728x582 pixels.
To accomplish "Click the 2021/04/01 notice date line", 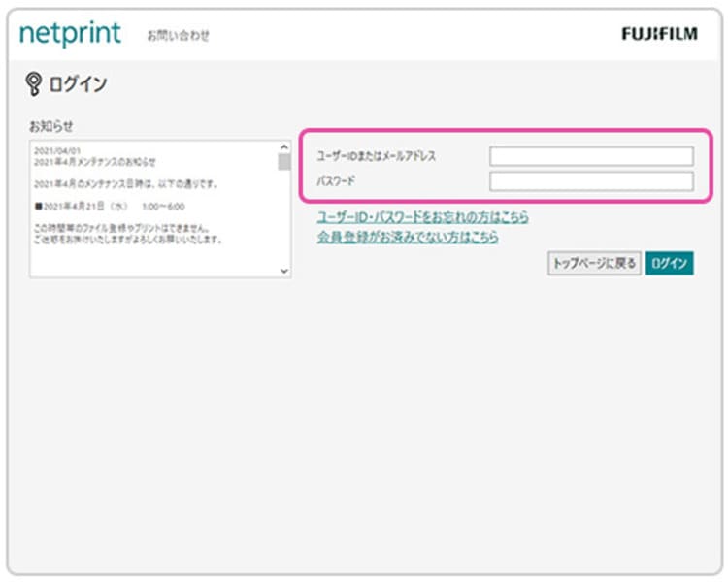I will point(57,151).
